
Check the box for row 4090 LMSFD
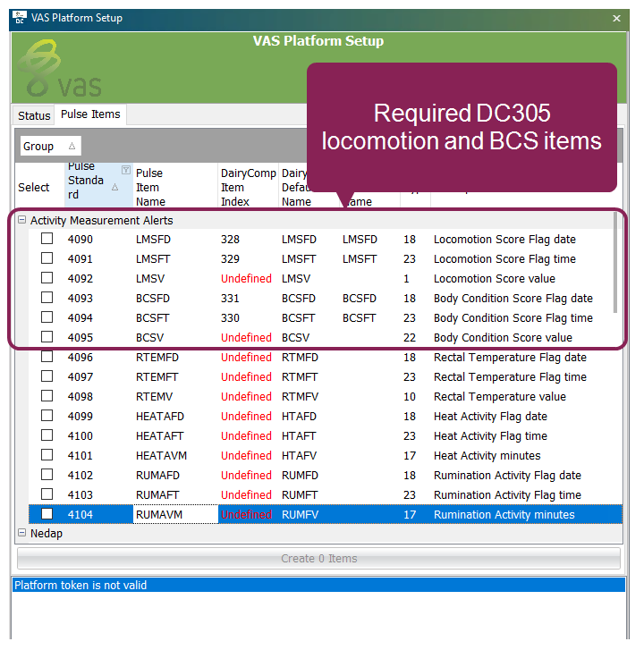(x=47, y=239)
